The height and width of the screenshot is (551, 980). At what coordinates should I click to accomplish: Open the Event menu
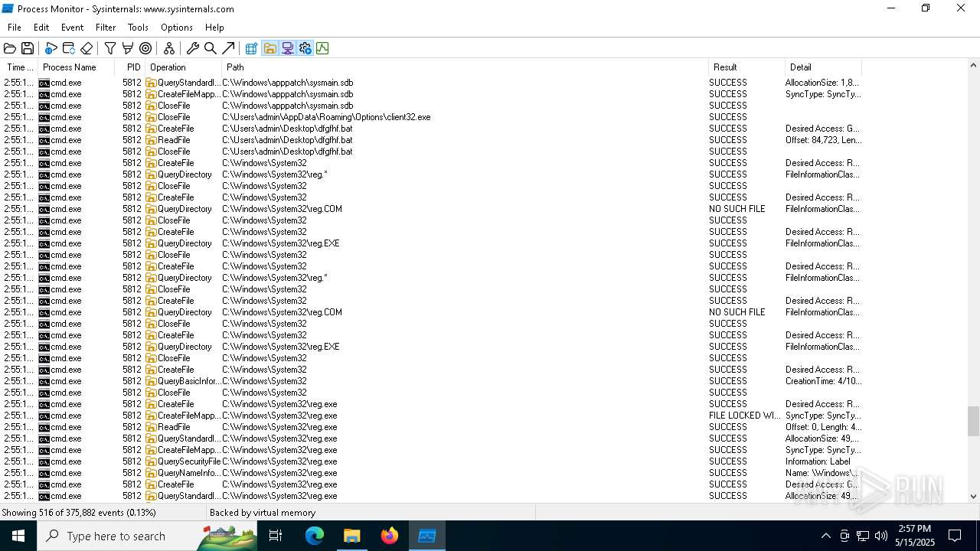[x=72, y=27]
